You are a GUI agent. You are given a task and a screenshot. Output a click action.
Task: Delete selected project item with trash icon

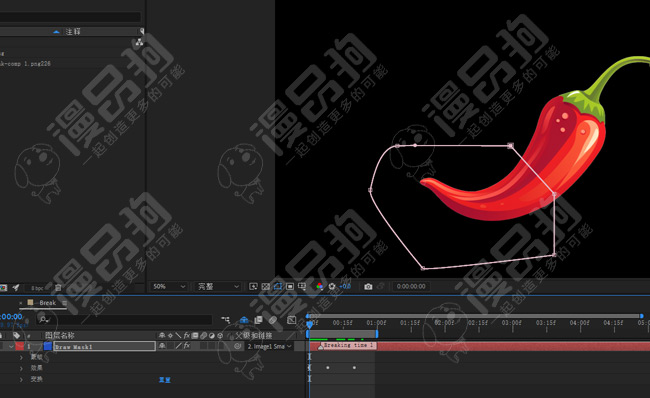[x=58, y=287]
